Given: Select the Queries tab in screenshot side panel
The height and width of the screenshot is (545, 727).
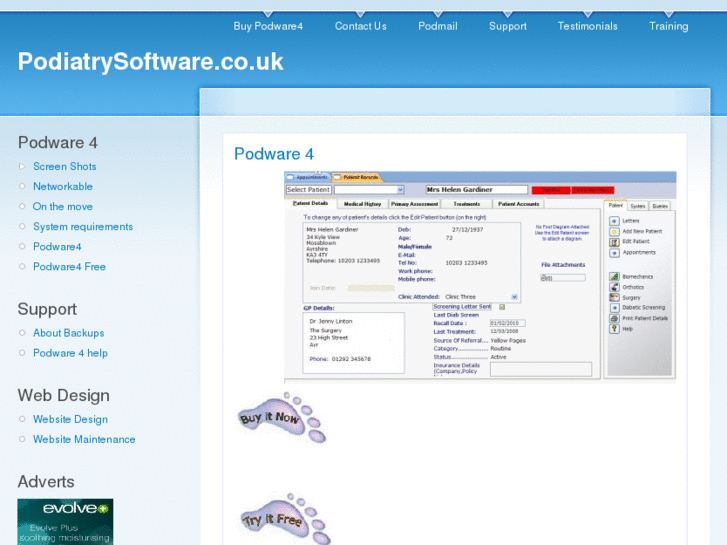Looking at the screenshot, I should pyautogui.click(x=660, y=206).
